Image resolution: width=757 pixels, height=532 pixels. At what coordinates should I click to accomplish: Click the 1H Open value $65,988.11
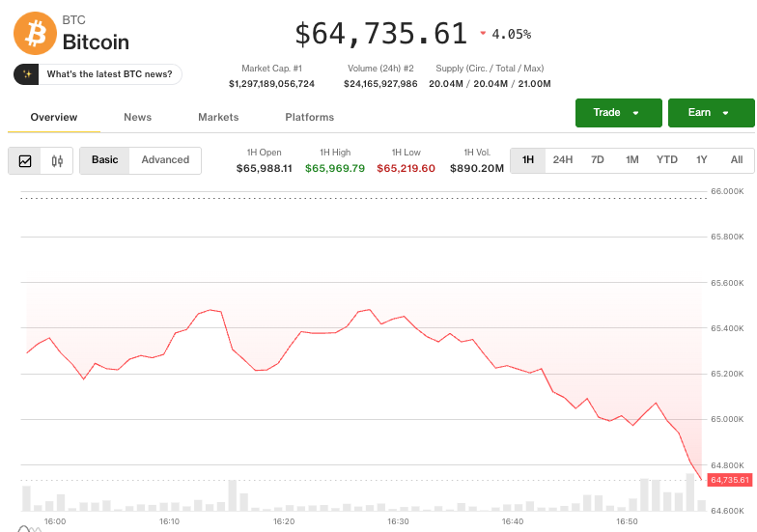(265, 168)
